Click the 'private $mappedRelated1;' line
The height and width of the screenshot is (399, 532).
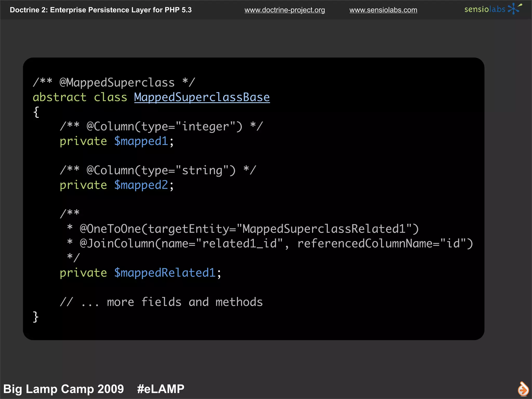(x=141, y=273)
